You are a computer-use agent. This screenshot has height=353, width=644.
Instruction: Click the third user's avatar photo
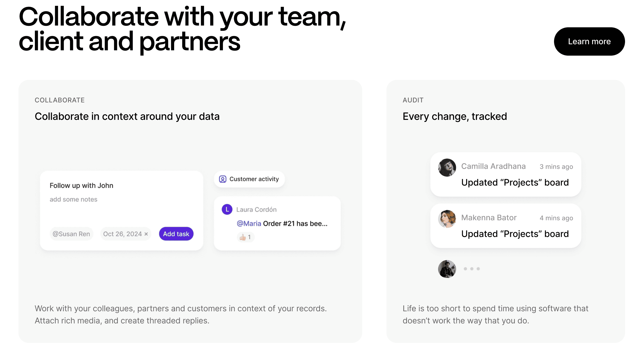pos(447,269)
